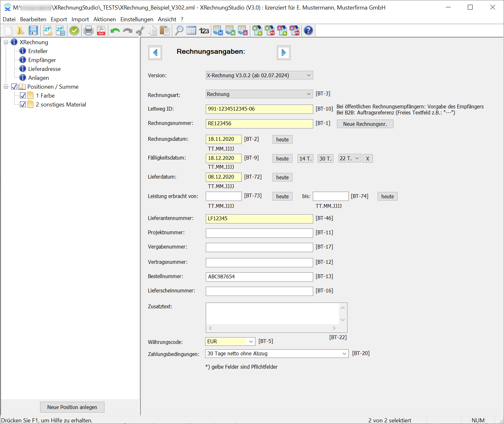This screenshot has width=504, height=424.
Task: Go to previous page with left arrow
Action: coord(155,53)
